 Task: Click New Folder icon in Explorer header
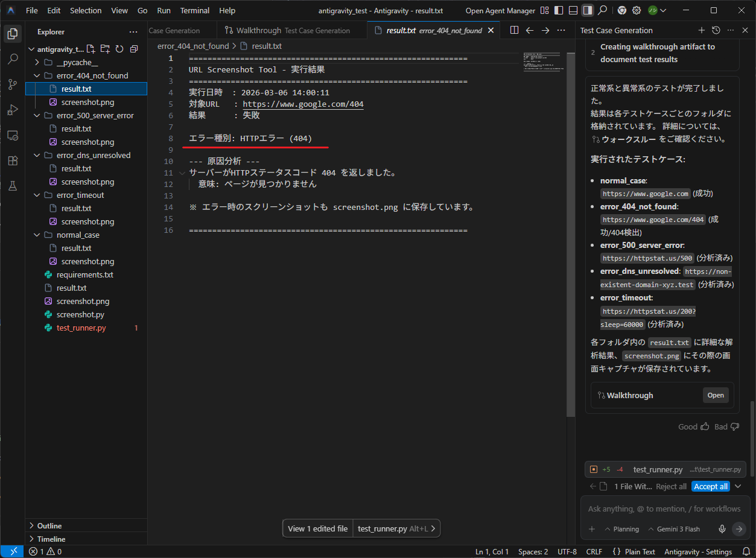pyautogui.click(x=105, y=49)
